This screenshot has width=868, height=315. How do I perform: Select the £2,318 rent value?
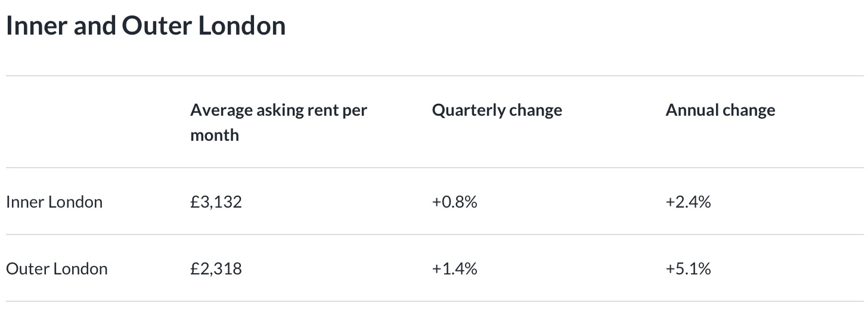click(x=216, y=269)
